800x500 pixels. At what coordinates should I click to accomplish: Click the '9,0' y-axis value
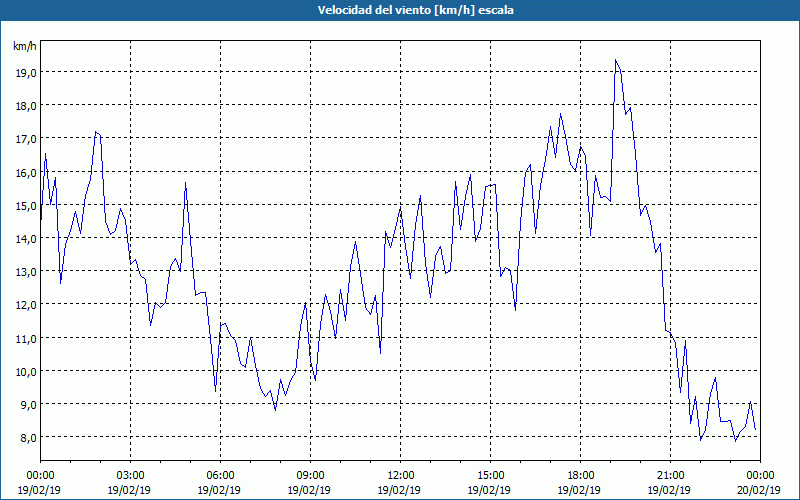pos(29,405)
